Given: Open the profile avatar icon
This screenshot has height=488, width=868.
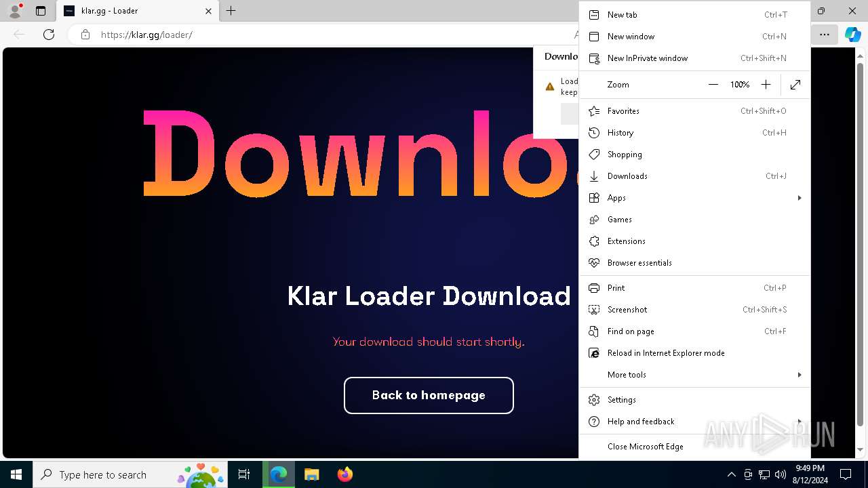Looking at the screenshot, I should pos(15,11).
